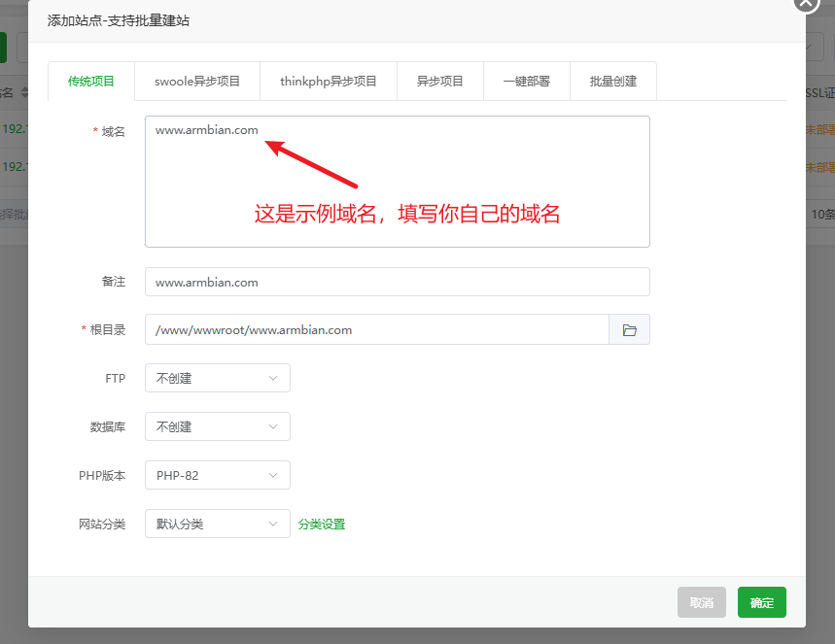Click the chevron arrow in 数据库 selector
Screen dimensions: 835x644
tap(273, 426)
